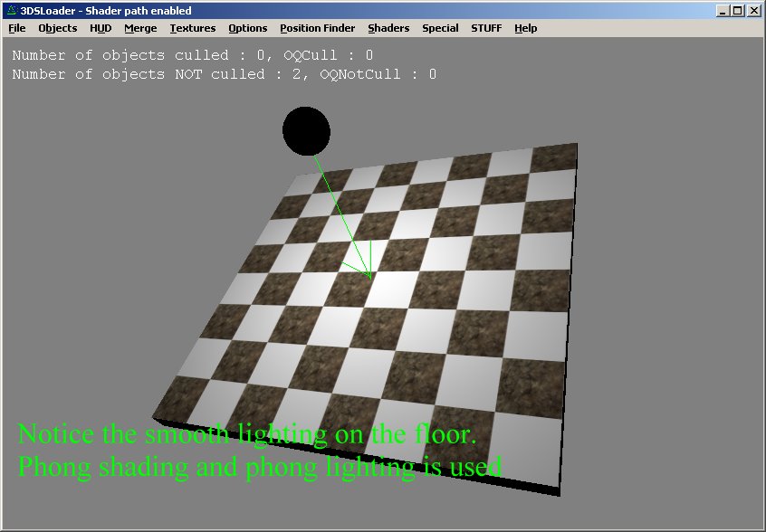Viewport: 766px width, 532px height.
Task: Open the Options menu
Action: pyautogui.click(x=248, y=28)
